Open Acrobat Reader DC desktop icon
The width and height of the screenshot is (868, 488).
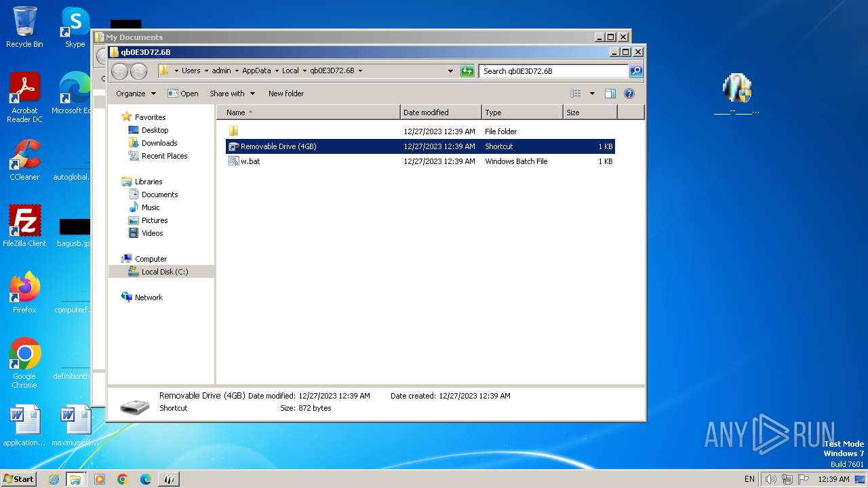click(x=24, y=98)
